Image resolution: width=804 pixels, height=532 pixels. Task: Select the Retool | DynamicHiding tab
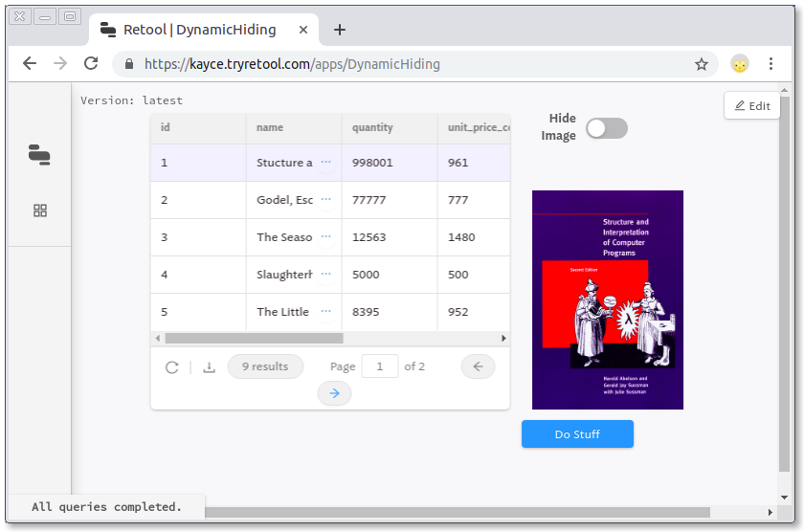tap(204, 30)
